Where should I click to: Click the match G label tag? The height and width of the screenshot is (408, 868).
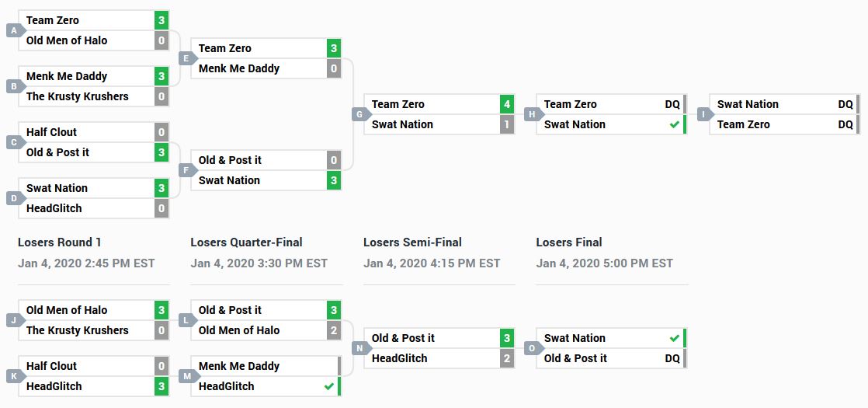point(361,114)
